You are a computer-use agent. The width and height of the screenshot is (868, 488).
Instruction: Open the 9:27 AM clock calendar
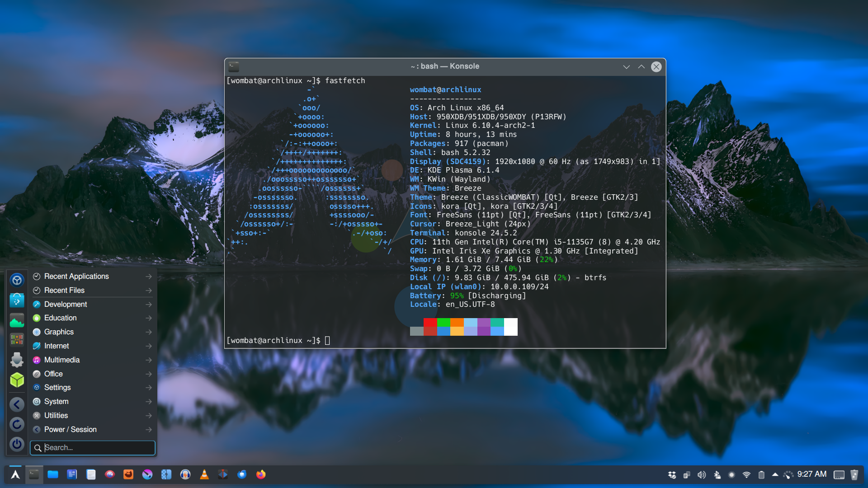pos(812,474)
